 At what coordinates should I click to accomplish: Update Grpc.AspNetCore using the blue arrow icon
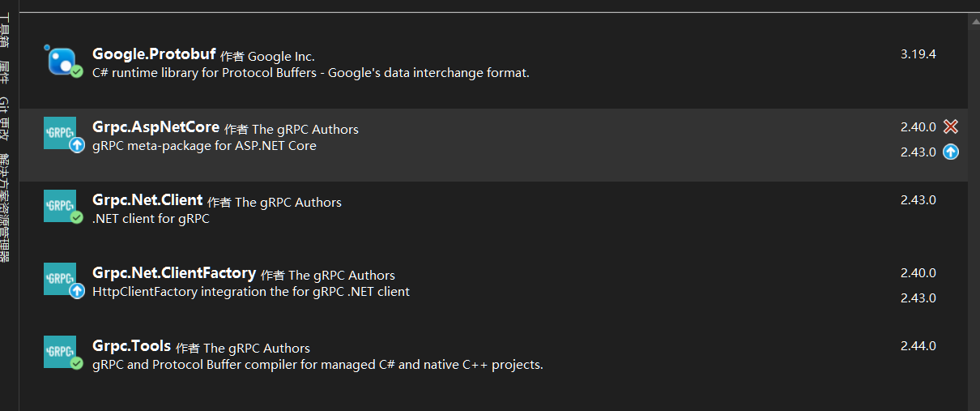click(x=951, y=152)
